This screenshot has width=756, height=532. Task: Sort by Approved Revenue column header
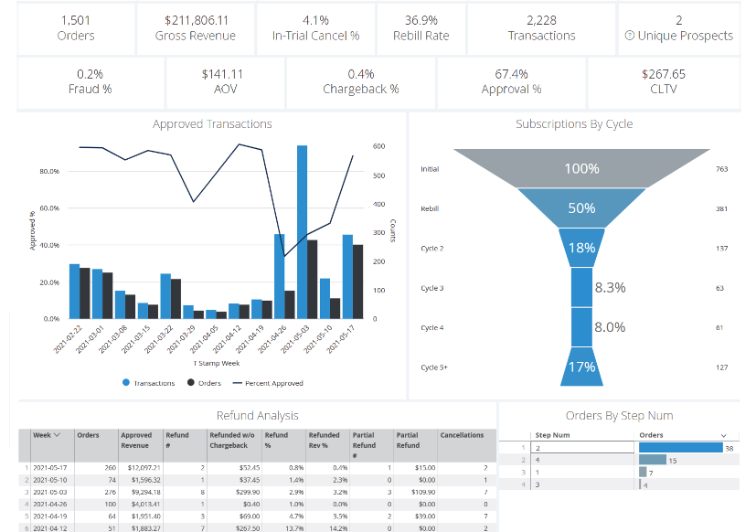click(x=137, y=440)
